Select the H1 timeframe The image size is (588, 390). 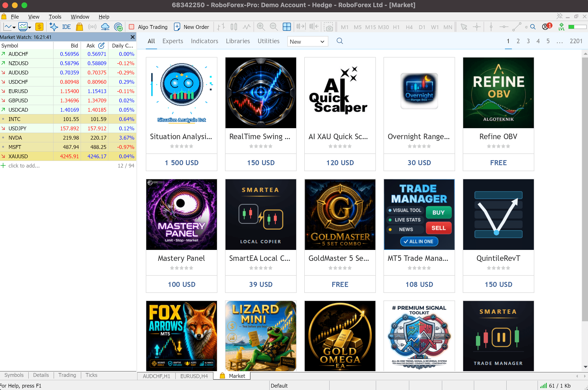[x=396, y=27]
